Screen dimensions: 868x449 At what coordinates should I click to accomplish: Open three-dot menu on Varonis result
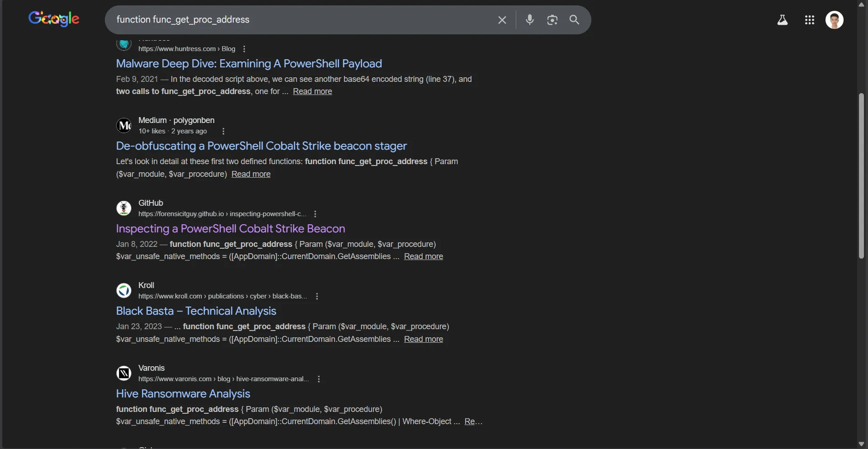pos(319,379)
